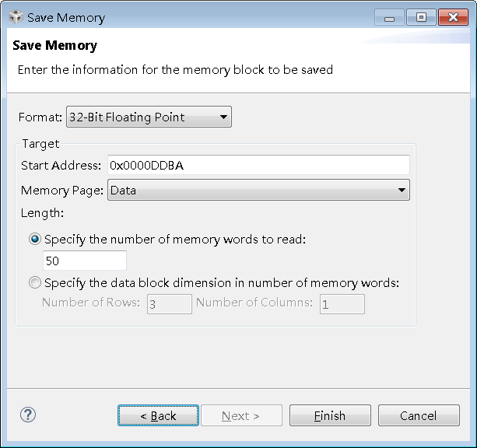Click the disabled Next button
477x448 pixels.
pos(240,415)
